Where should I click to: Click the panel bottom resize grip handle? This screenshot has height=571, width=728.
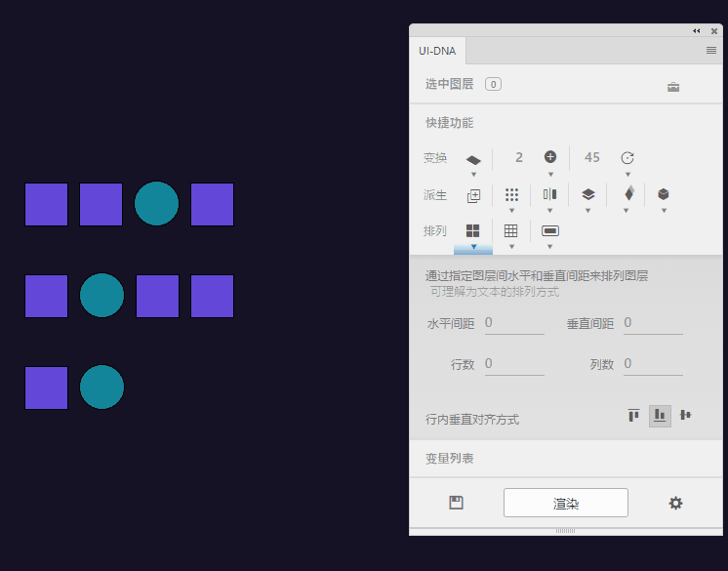click(x=565, y=531)
